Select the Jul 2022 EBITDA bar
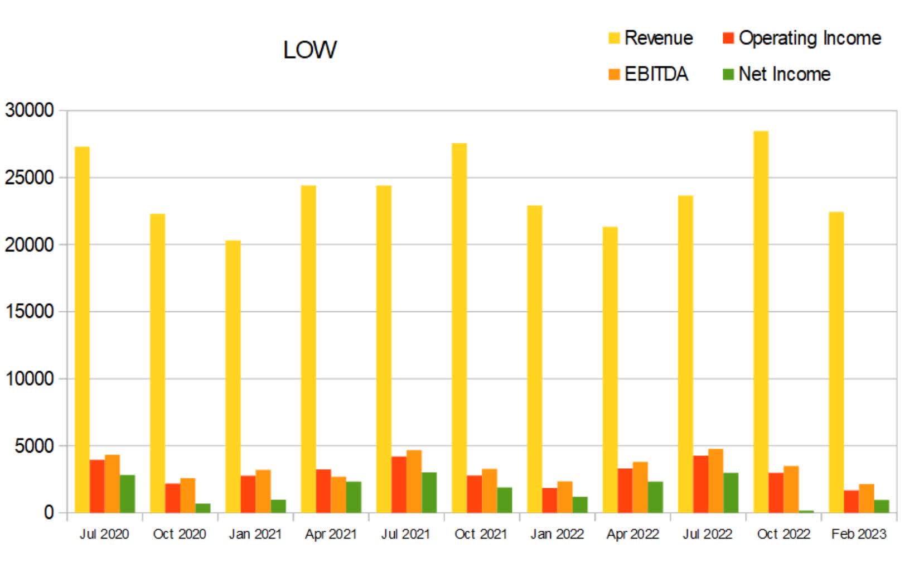The image size is (924, 567). [716, 481]
